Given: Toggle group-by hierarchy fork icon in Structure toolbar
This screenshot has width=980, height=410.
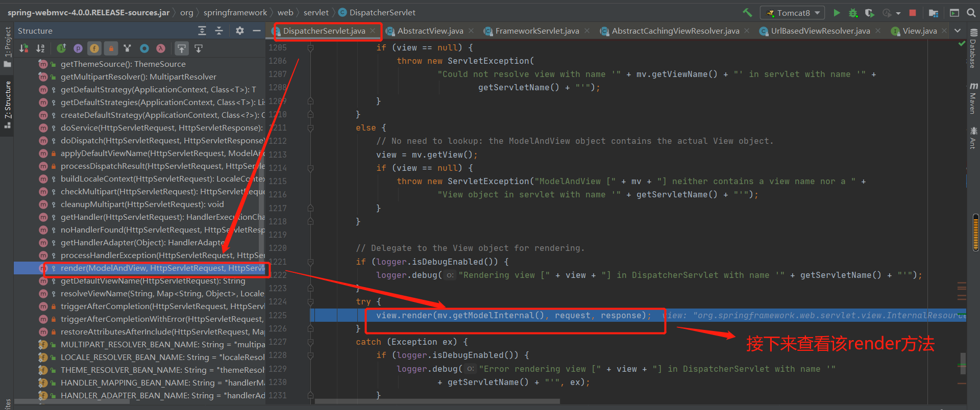Looking at the screenshot, I should (127, 48).
